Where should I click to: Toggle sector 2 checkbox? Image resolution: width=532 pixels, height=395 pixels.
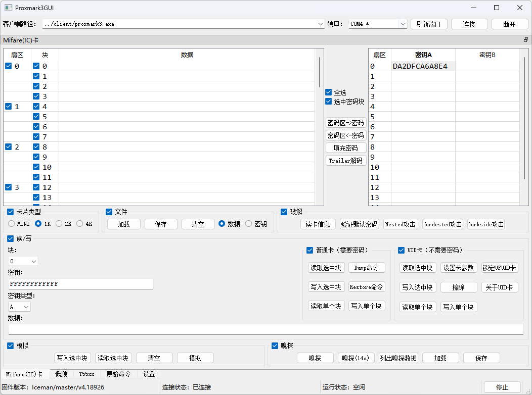9,146
